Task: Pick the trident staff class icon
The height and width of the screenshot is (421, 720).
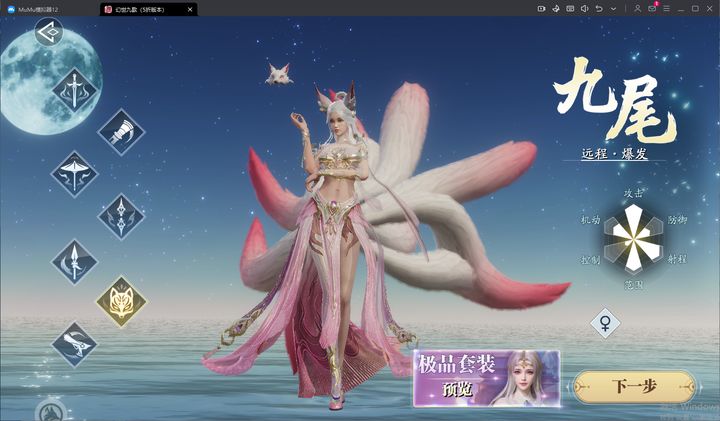Action: 121,216
